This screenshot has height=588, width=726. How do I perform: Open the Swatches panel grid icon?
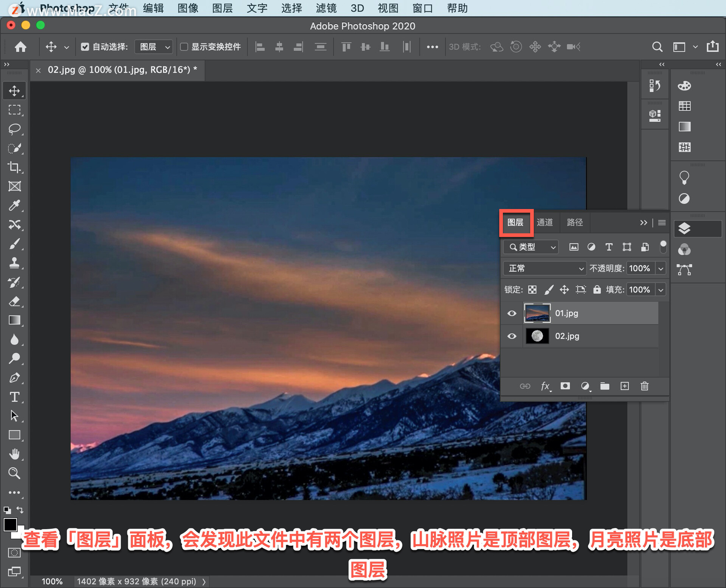point(684,106)
